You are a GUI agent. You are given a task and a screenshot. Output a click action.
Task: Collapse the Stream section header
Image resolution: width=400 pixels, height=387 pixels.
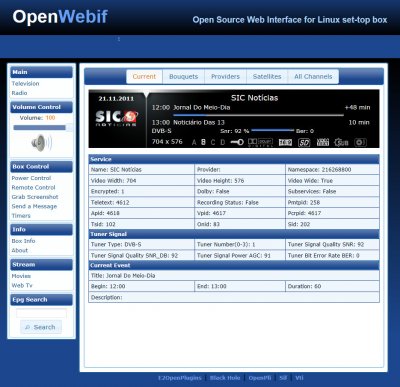point(41,264)
